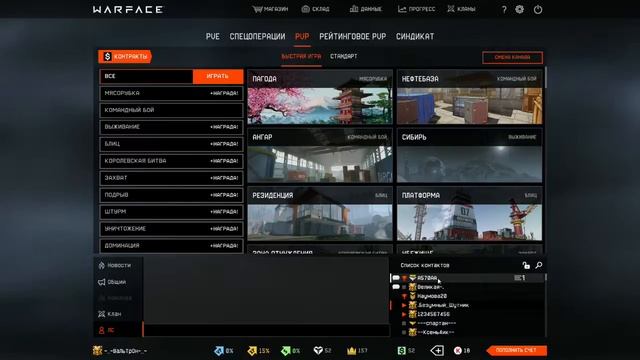Select the Быстрая игра sub-tab
The image size is (640, 360).
point(301,57)
